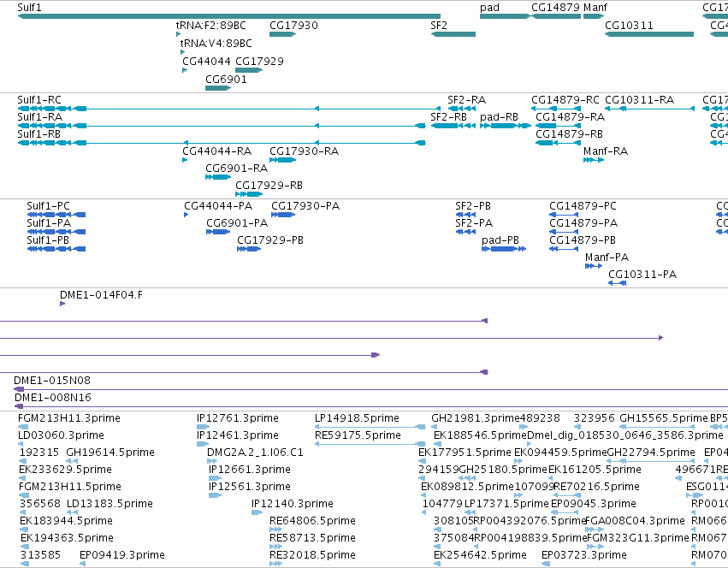Image resolution: width=728 pixels, height=568 pixels.
Task: Click the IP12761.3prime EST
Action: point(203,427)
